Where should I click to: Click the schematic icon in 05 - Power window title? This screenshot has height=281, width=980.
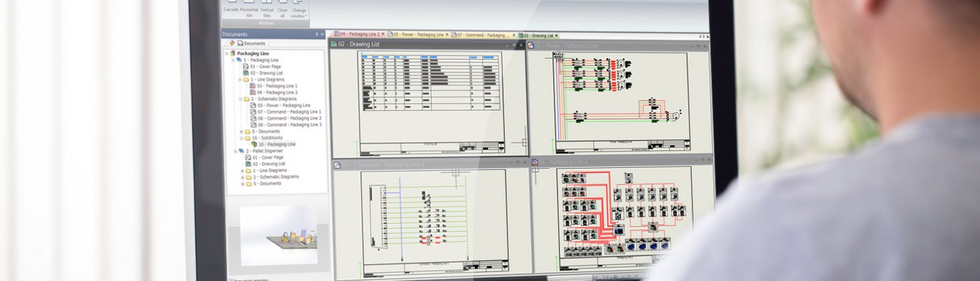[531, 45]
